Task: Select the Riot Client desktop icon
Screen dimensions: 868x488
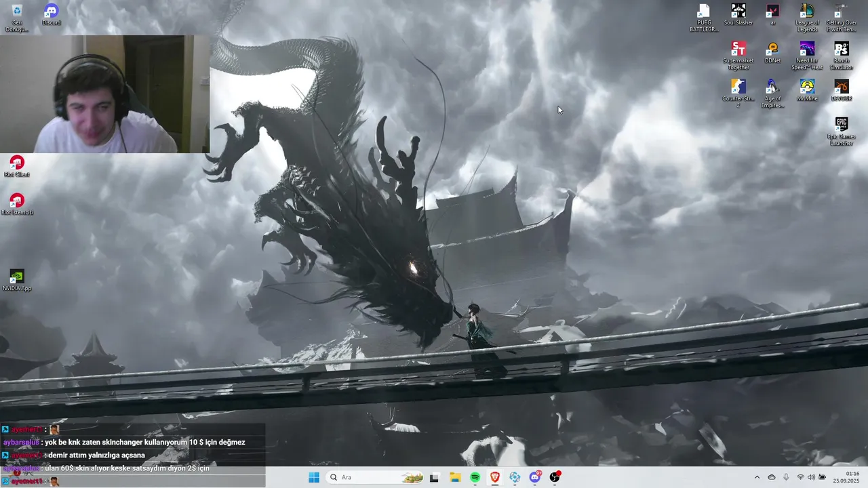Action: point(17,167)
